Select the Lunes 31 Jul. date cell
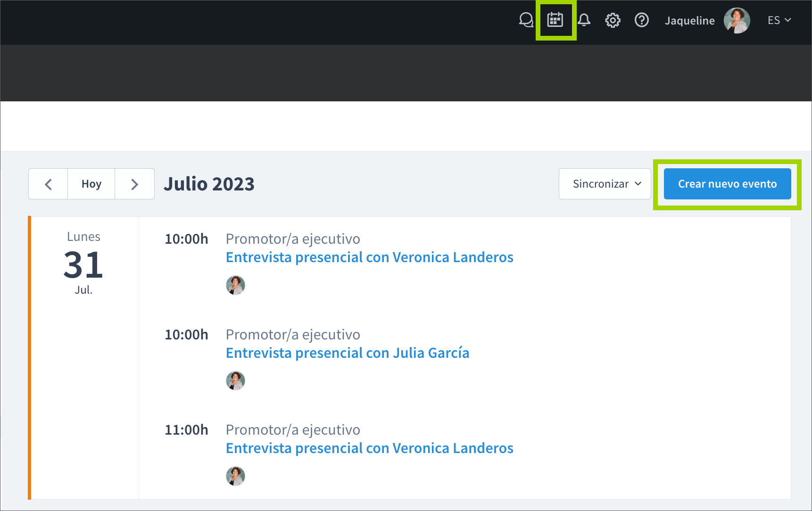The image size is (812, 511). tap(83, 264)
